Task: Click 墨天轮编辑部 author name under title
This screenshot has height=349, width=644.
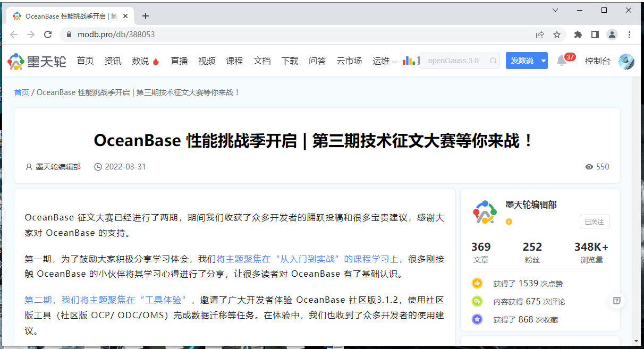Action: (58, 167)
